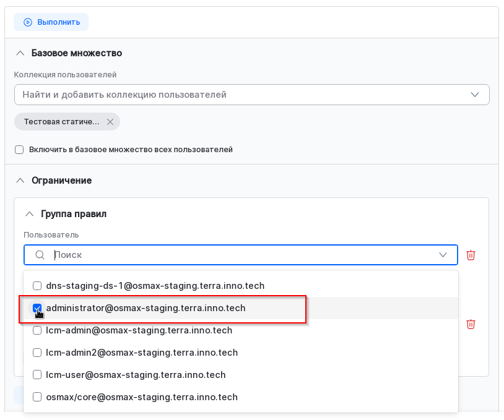
Task: Open the user collection dropdown arrow
Action: click(475, 95)
